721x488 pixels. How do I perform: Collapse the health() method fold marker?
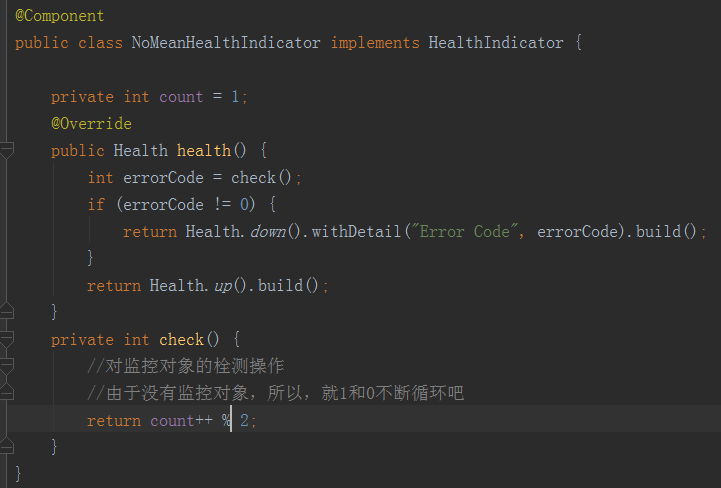tap(6, 150)
